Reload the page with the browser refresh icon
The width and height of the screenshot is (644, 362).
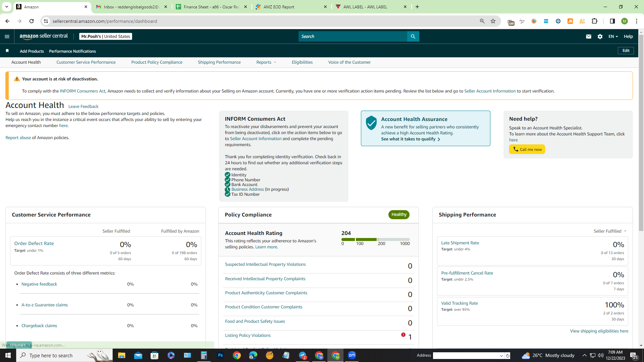tap(32, 21)
